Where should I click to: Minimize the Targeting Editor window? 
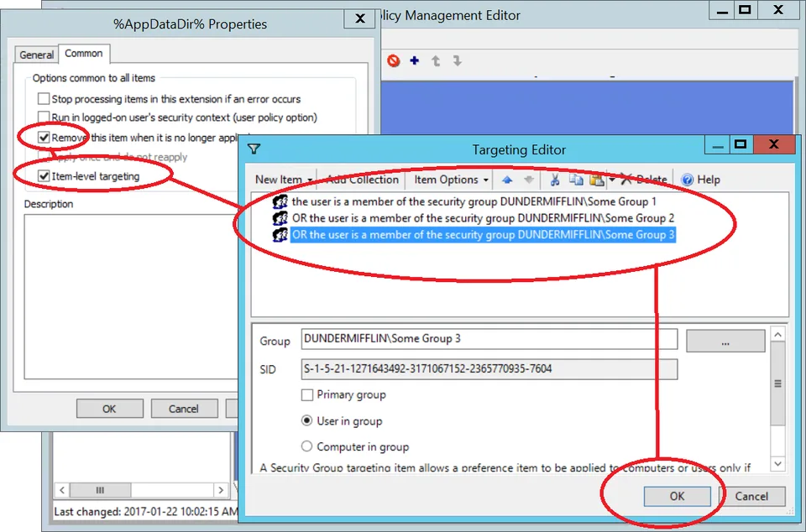[718, 145]
